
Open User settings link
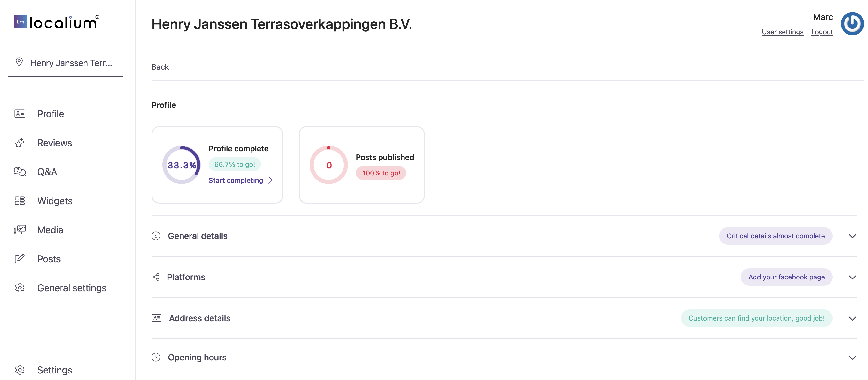(782, 32)
